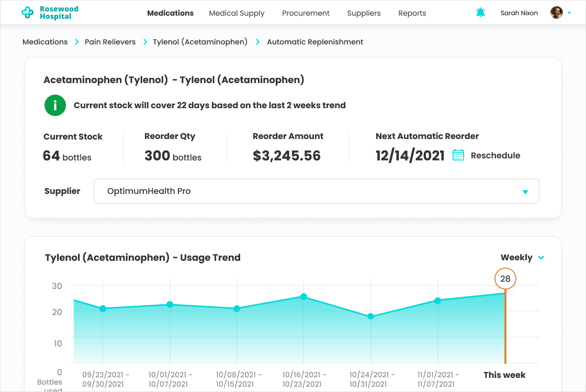Click Sarah Nixon's profile avatar
Screen dimensions: 586x392
(x=557, y=13)
